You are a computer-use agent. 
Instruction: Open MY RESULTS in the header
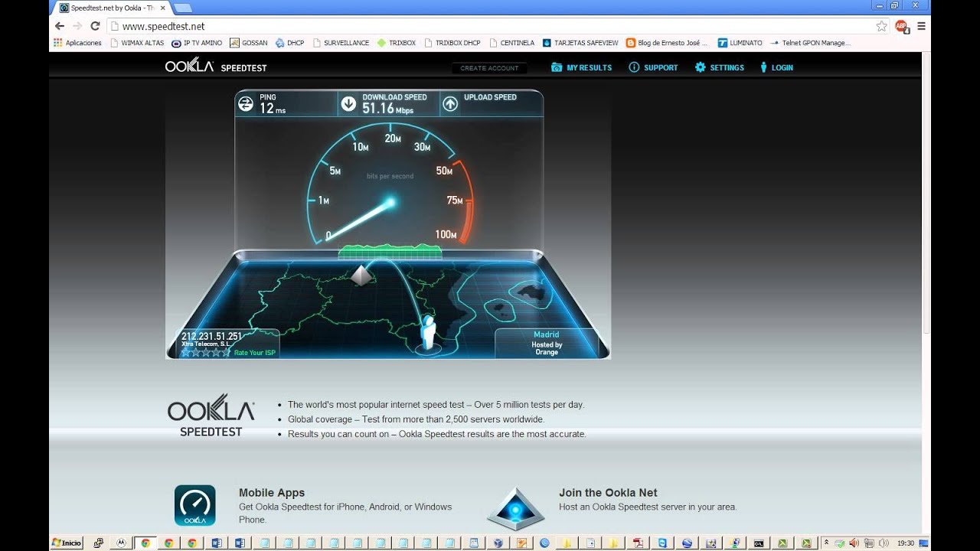(x=581, y=67)
